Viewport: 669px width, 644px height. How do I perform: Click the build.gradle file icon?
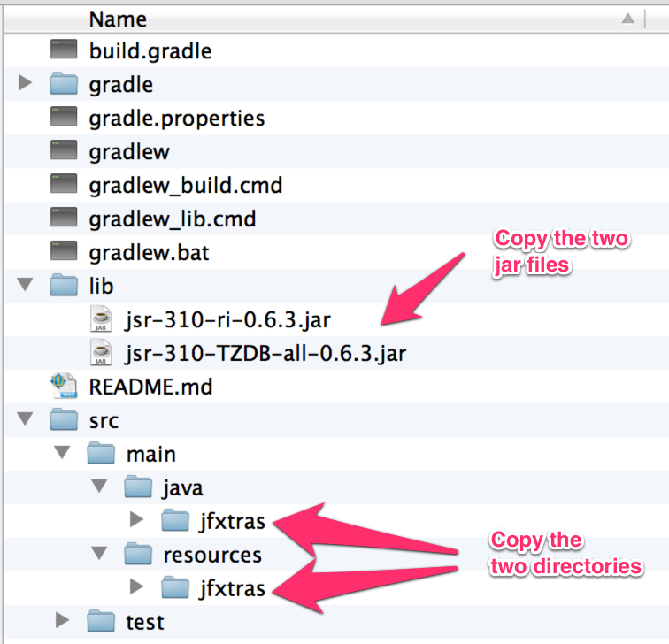click(65, 50)
